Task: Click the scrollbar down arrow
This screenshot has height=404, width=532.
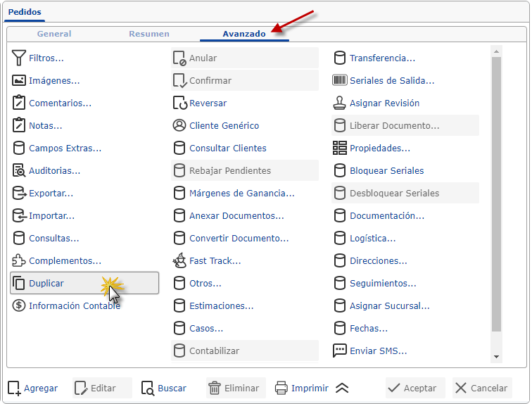Action: tap(496, 357)
